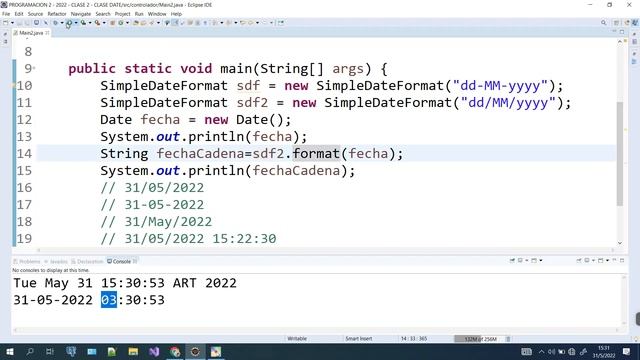The image size is (640, 360).
Task: Click the New file toolbar icon
Action: coord(6,23)
